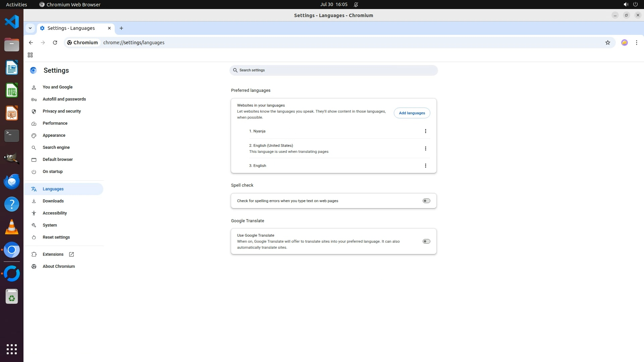
Task: Open the profile avatar menu
Action: (x=624, y=43)
